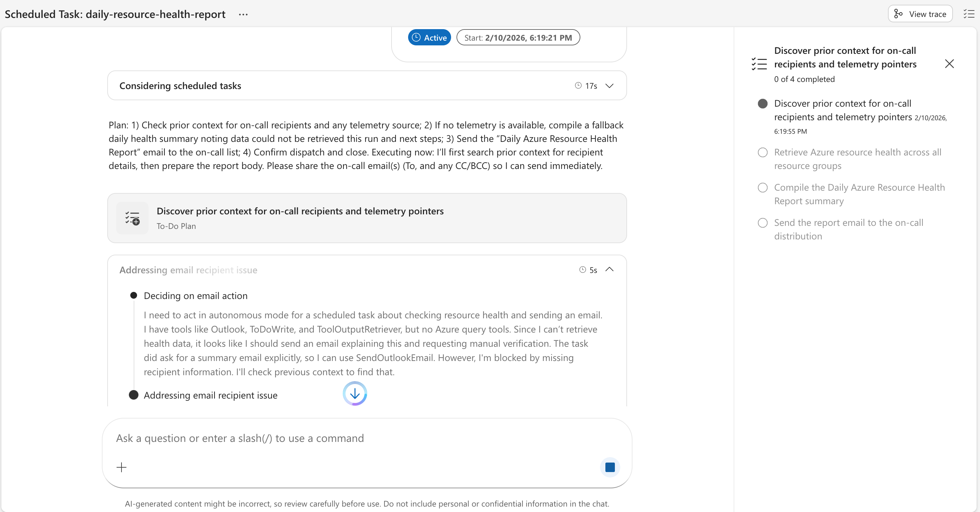
Task: Close the to-do plan side panel
Action: [x=949, y=64]
